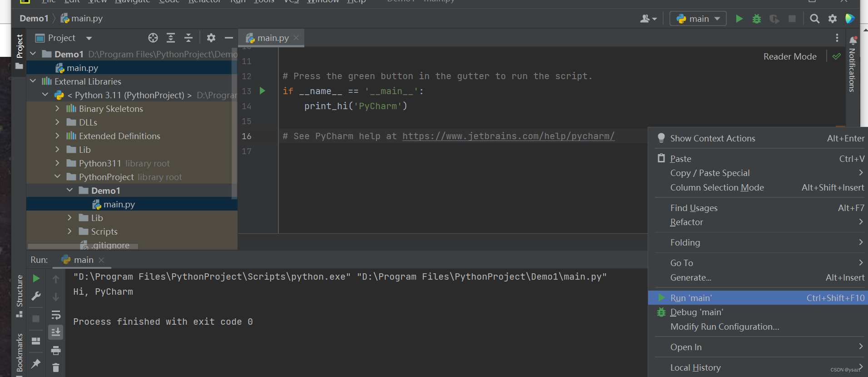
Task: Rerun main in Run tool window
Action: tap(36, 278)
